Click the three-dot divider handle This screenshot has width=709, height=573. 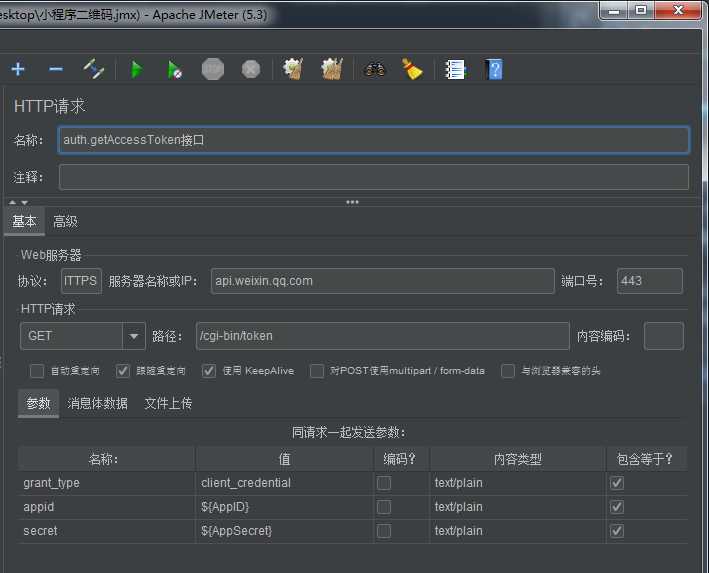click(x=352, y=202)
